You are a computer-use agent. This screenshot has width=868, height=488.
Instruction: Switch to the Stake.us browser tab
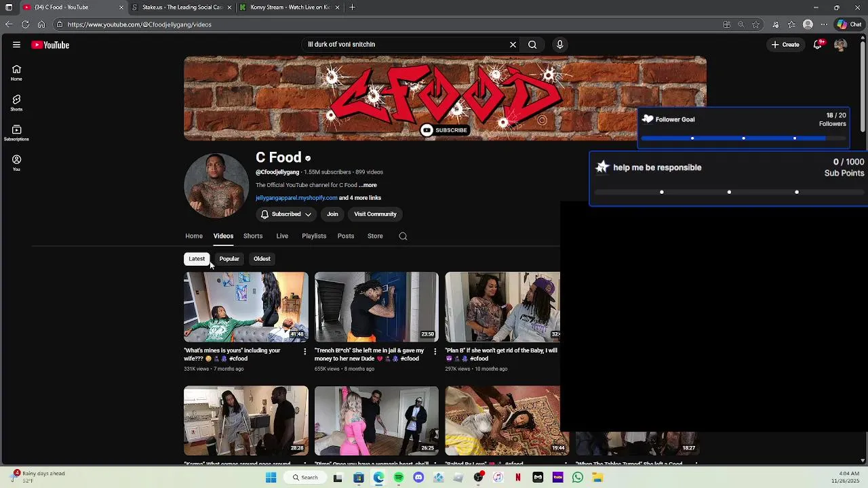point(182,7)
